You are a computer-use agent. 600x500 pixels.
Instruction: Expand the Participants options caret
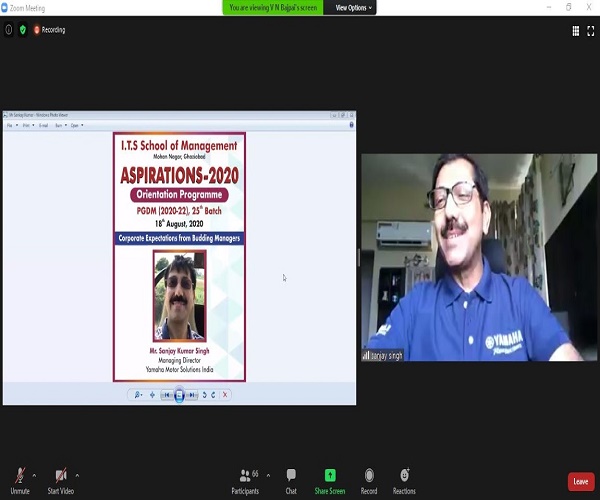(x=268, y=476)
